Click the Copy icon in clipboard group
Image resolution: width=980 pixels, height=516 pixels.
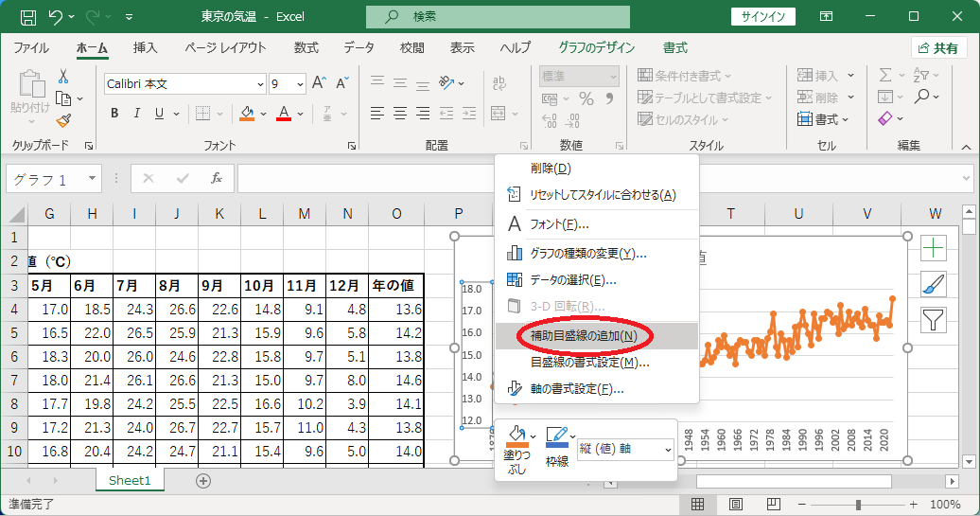click(x=63, y=98)
